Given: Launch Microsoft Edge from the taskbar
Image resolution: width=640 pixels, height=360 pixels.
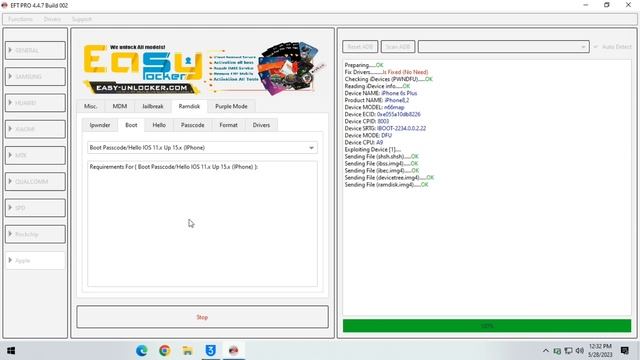Looking at the screenshot, I should (x=142, y=351).
